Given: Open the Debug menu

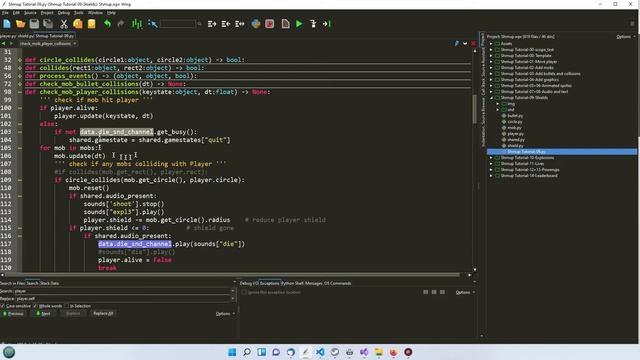Looking at the screenshot, I should (64, 13).
